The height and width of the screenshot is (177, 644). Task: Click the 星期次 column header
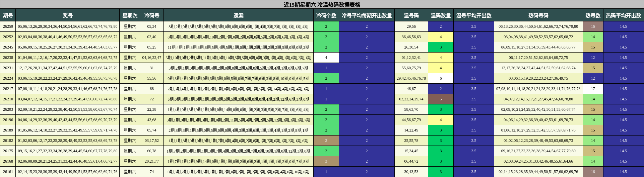[130, 15]
